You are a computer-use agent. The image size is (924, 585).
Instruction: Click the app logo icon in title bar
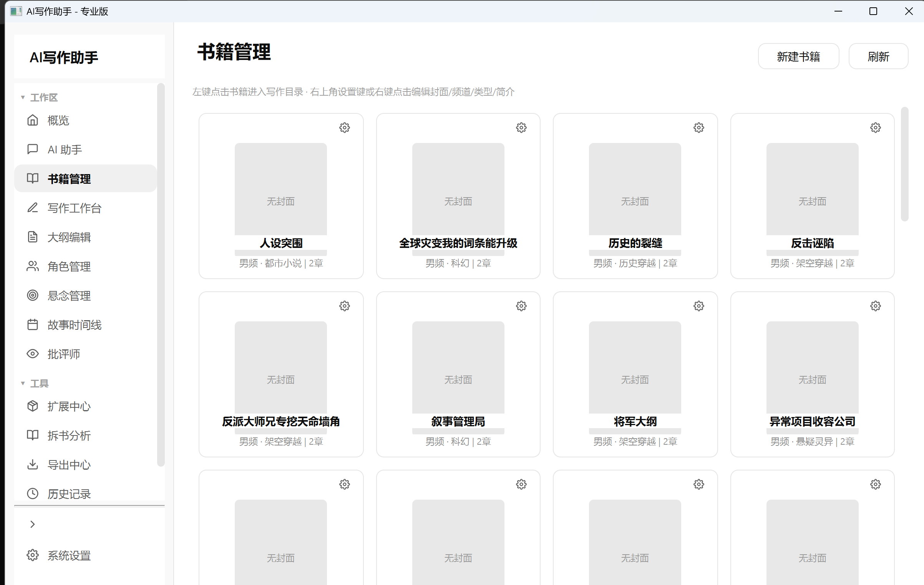[x=16, y=11]
